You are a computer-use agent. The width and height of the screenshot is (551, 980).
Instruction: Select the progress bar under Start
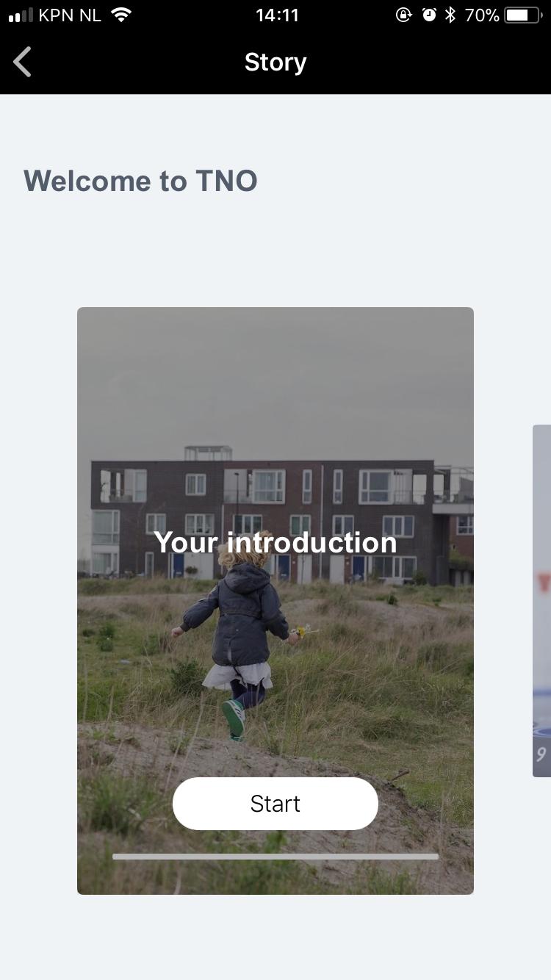(x=275, y=857)
